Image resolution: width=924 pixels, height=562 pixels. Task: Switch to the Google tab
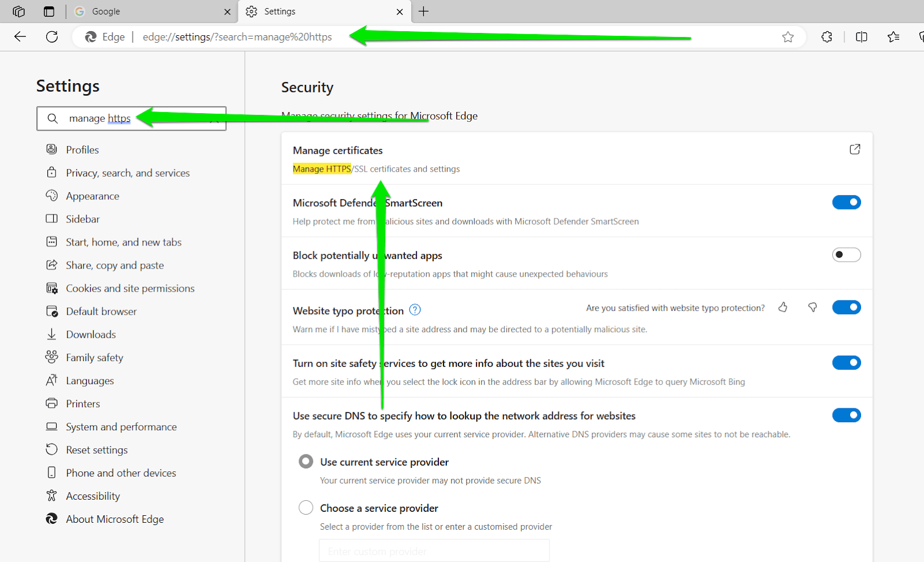click(x=153, y=12)
